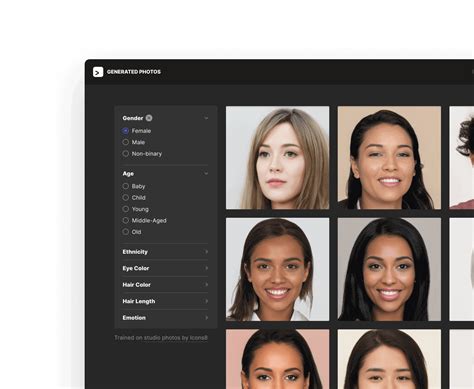Open the woman photo on pink background
This screenshot has height=389, width=474.
[278, 359]
